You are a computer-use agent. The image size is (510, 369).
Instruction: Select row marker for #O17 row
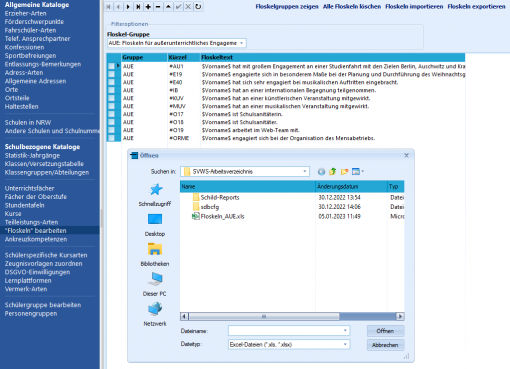111,114
